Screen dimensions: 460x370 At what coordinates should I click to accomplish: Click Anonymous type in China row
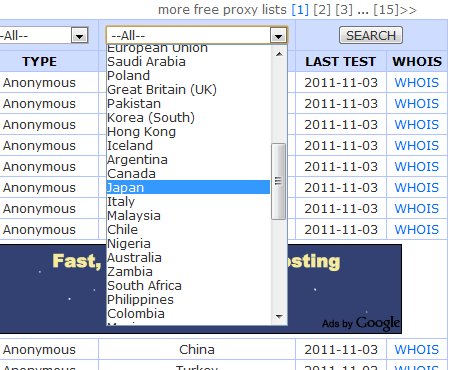pos(39,350)
